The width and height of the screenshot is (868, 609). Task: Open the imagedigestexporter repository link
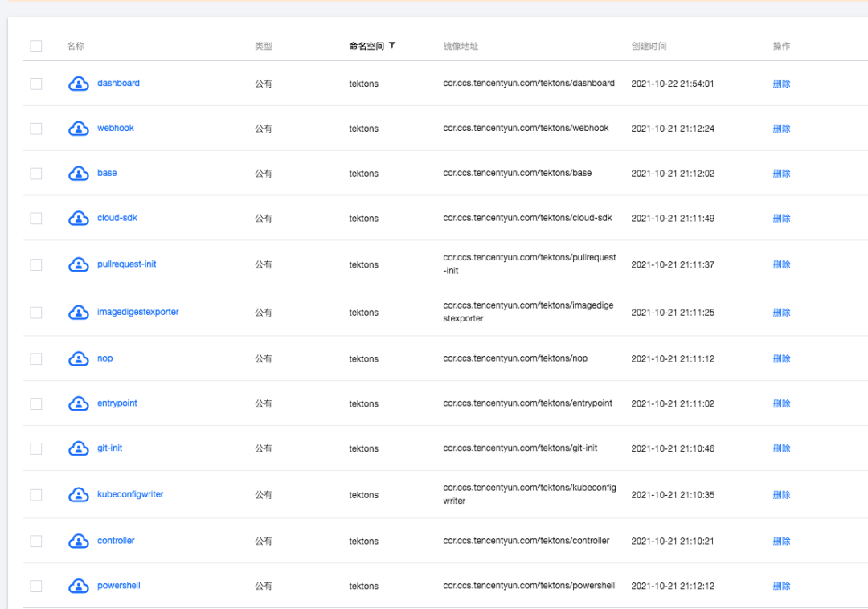[x=138, y=312]
